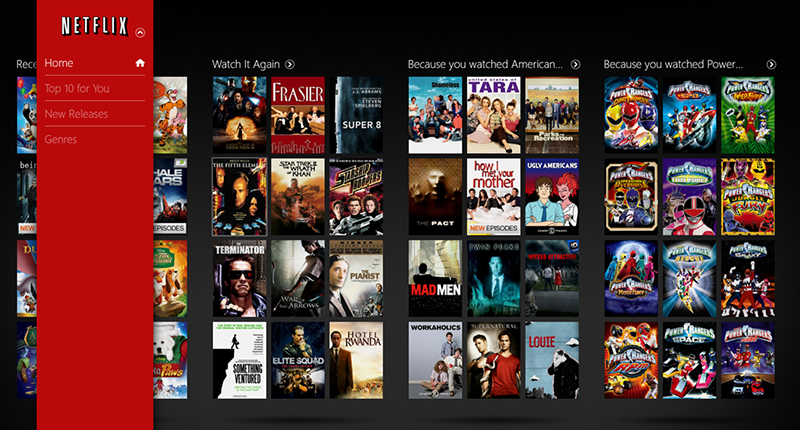Open the Super 8 poster

[356, 115]
